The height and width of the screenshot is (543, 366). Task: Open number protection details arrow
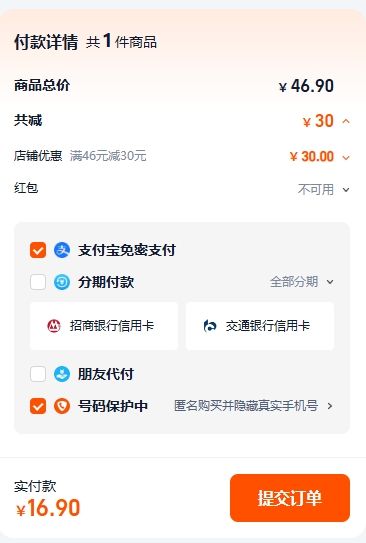point(330,406)
